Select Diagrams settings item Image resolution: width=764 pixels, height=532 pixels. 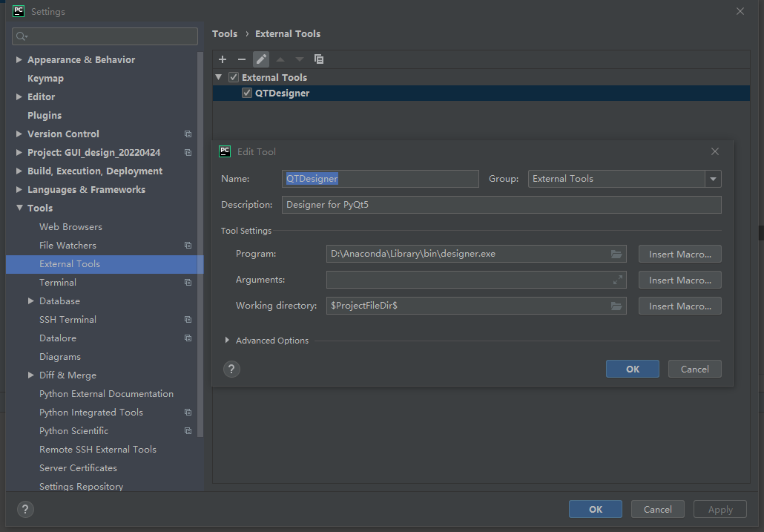coord(60,357)
